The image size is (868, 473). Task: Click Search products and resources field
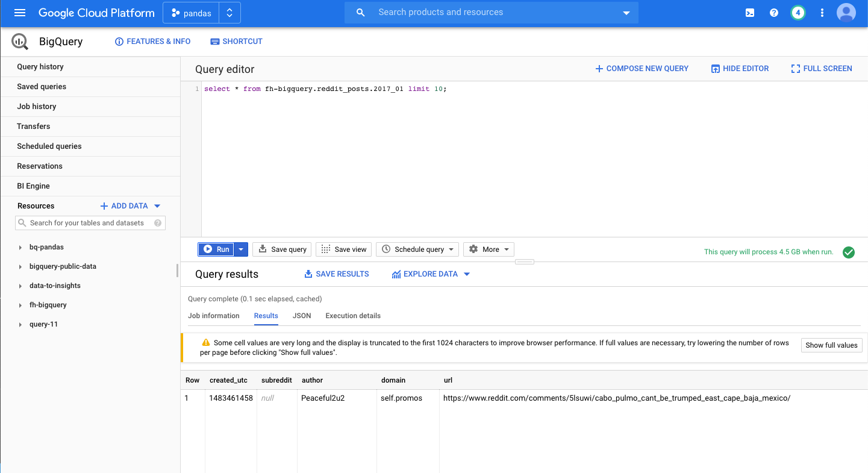tap(492, 13)
